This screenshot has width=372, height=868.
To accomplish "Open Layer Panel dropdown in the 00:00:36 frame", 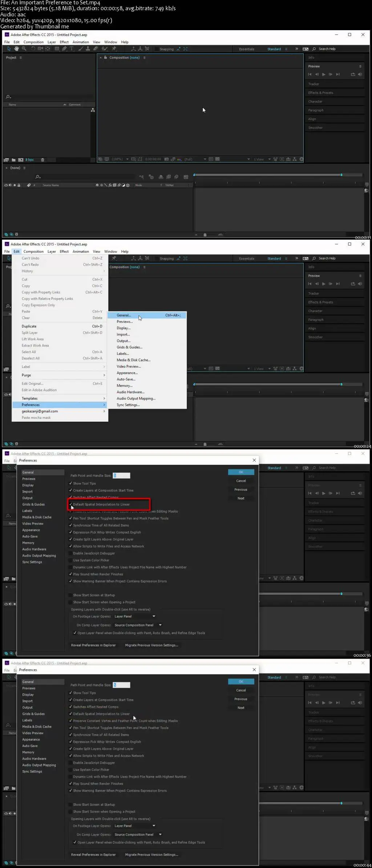I will pos(135,616).
